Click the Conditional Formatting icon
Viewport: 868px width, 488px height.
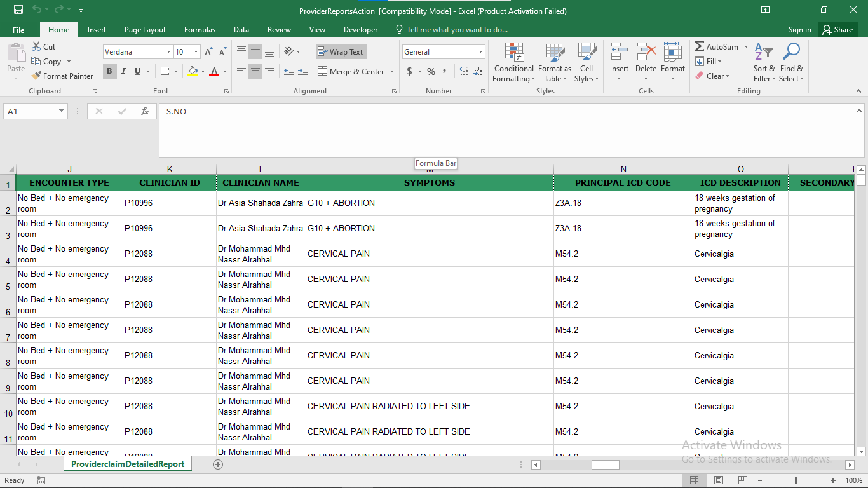point(513,53)
